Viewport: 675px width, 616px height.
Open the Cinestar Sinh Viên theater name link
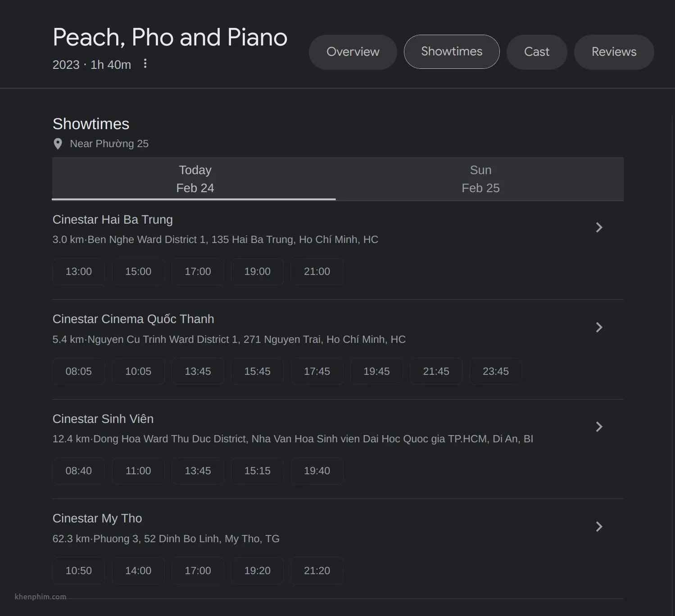(103, 419)
